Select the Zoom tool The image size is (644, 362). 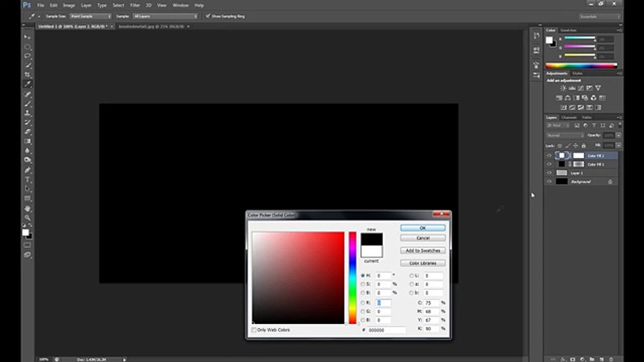pyautogui.click(x=28, y=218)
